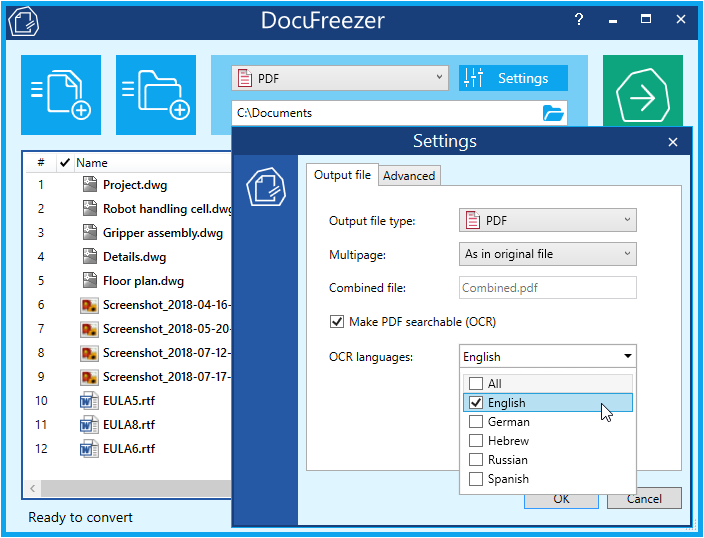The width and height of the screenshot is (704, 538).
Task: Toggle Make PDF searchable (OCR) checkbox
Action: [337, 322]
